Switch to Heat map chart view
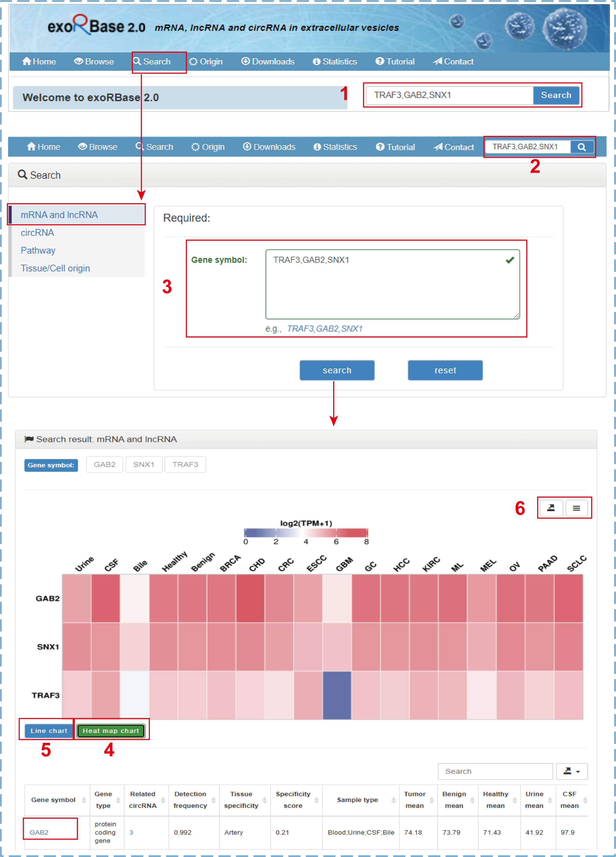 111,730
